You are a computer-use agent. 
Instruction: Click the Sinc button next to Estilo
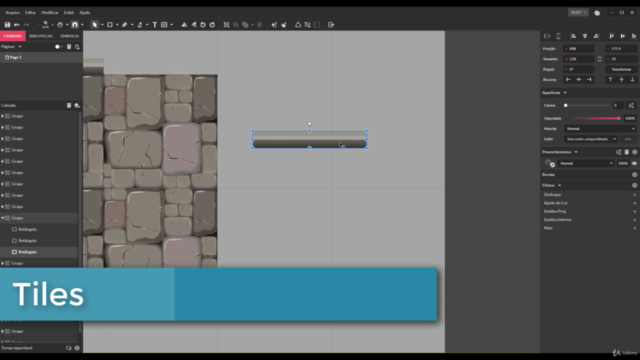(628, 139)
